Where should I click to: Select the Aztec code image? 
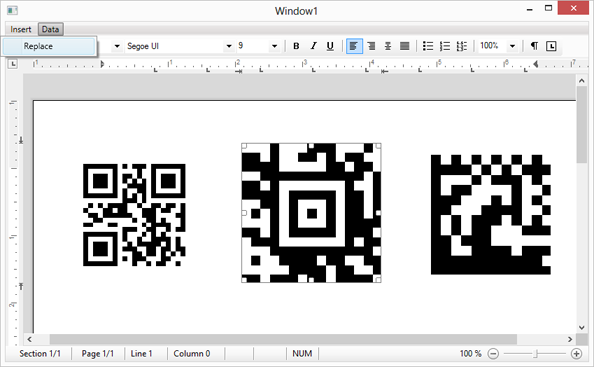pos(311,213)
